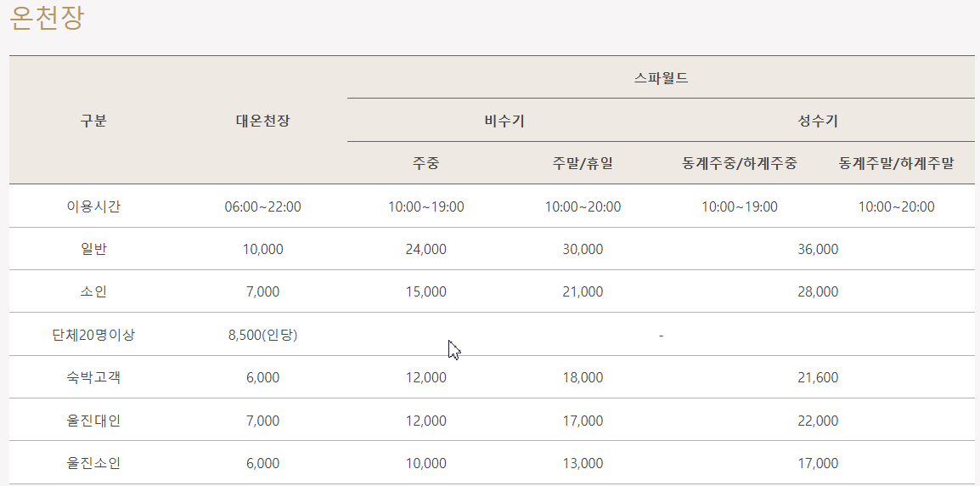Select the 구분 column header
Image resolution: width=980 pixels, height=486 pixels.
[x=93, y=121]
